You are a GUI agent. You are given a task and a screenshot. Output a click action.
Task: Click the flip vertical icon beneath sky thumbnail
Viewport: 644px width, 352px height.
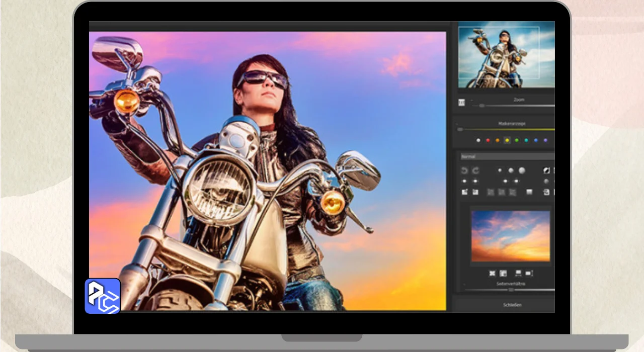[x=518, y=274]
